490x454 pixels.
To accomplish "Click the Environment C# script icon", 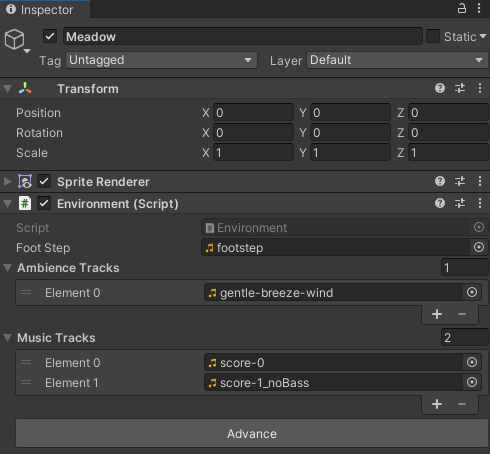I will click(x=25, y=203).
